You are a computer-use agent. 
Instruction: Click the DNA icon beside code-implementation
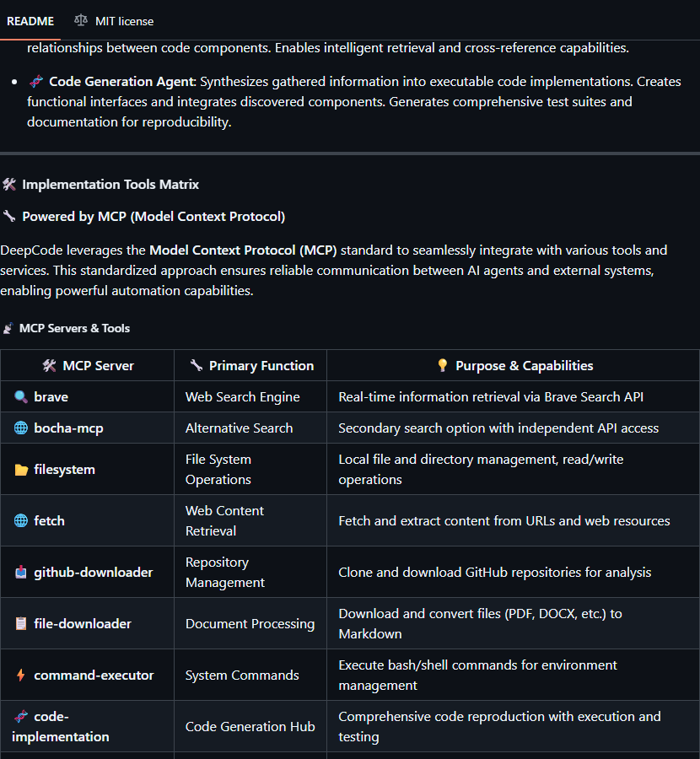pos(21,716)
